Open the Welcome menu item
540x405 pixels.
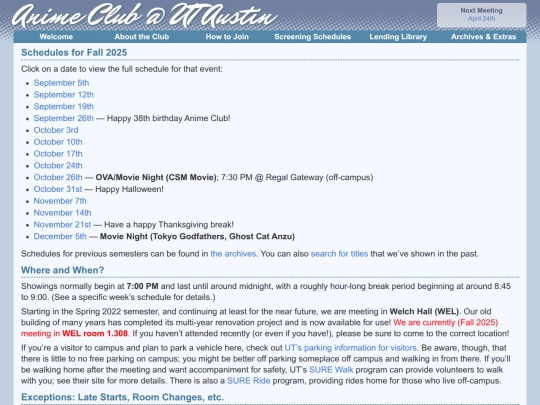click(56, 37)
